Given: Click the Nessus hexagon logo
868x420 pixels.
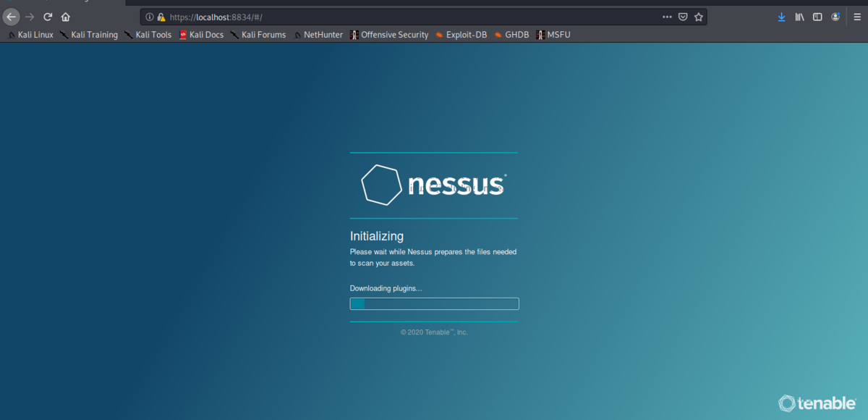Looking at the screenshot, I should click(381, 185).
